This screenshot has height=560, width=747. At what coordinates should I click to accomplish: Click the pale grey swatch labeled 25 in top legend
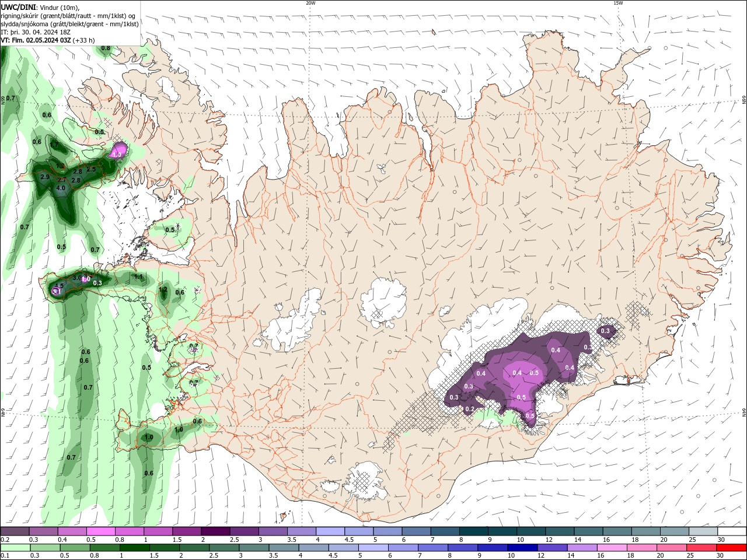704,531
